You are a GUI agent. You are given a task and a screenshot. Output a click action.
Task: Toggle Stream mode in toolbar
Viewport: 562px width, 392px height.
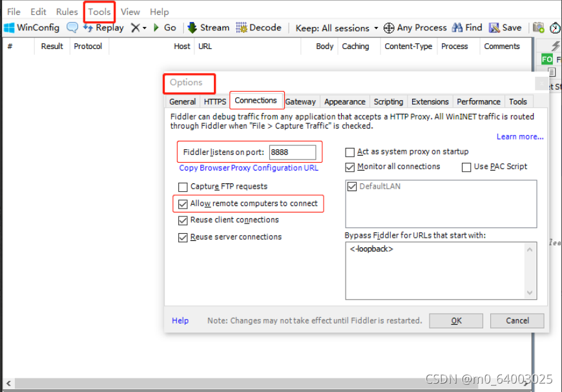click(x=208, y=28)
